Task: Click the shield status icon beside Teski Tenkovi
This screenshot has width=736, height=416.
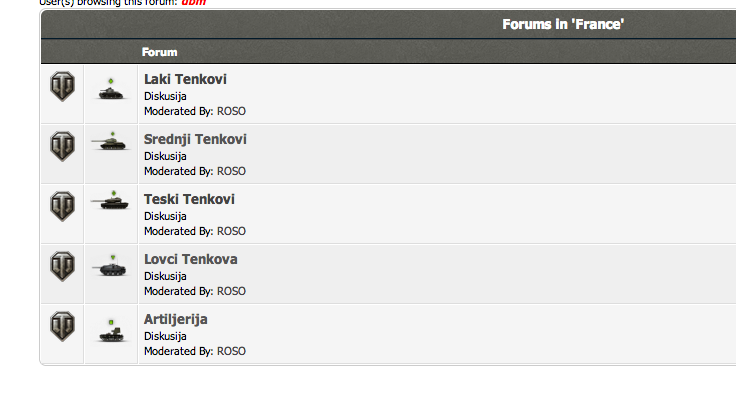Action: click(62, 207)
